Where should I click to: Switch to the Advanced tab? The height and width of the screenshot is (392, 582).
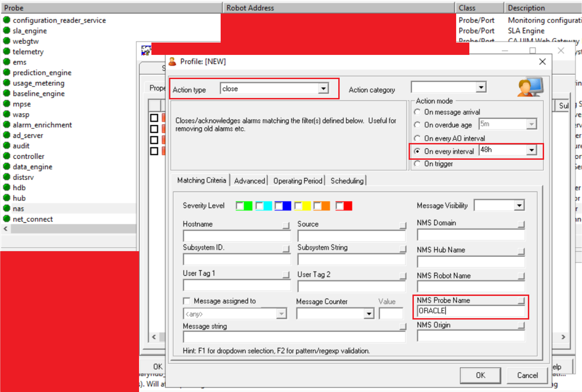[249, 181]
